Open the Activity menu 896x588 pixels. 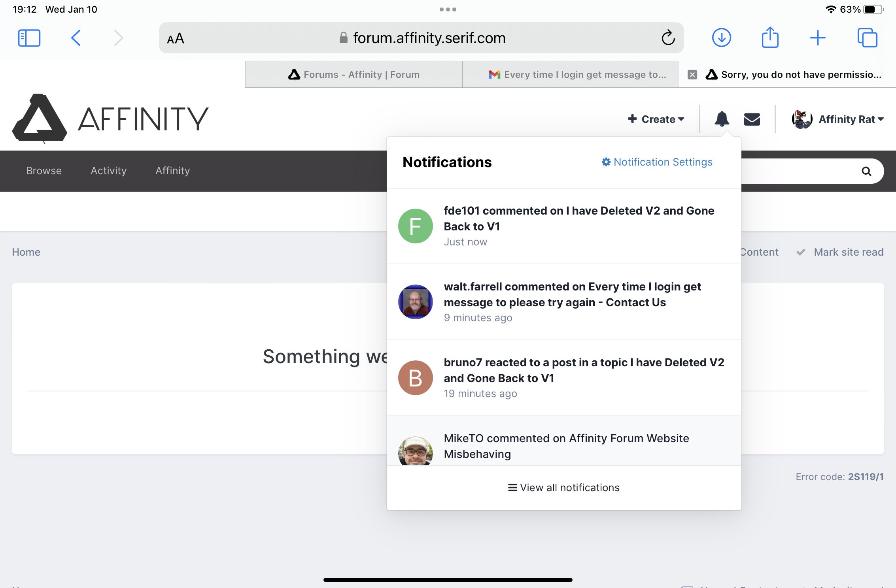108,171
